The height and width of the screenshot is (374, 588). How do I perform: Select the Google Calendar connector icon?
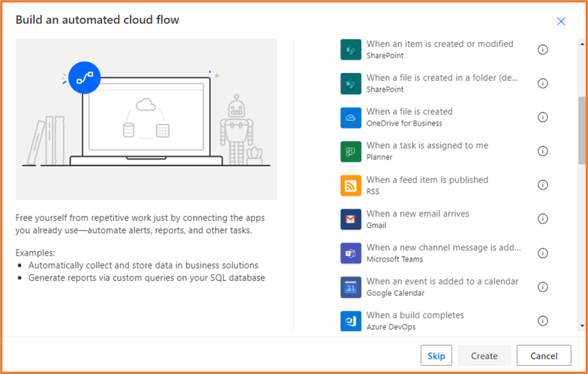point(350,287)
